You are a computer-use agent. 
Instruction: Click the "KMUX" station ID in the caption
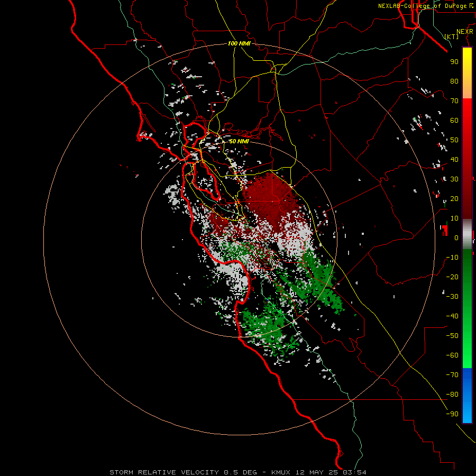coord(281,472)
